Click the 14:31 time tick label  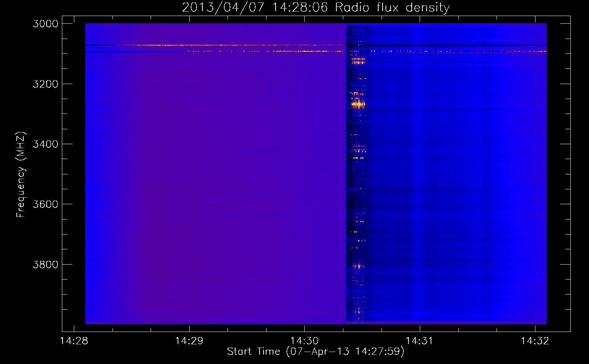(x=420, y=341)
